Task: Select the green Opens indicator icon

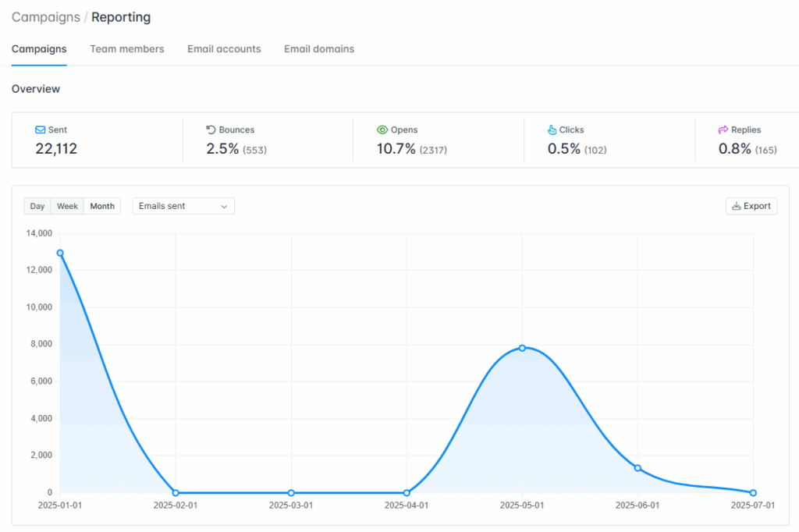Action: click(382, 130)
